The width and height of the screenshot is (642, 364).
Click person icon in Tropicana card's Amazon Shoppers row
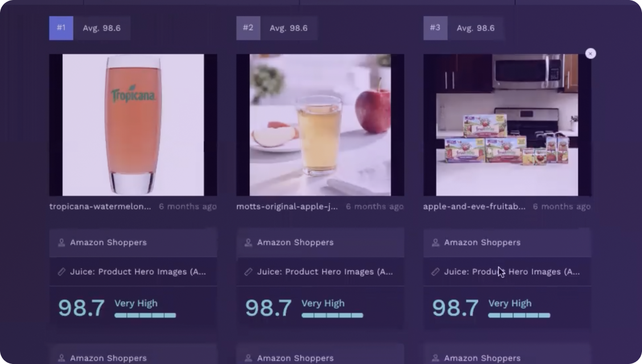pos(61,242)
